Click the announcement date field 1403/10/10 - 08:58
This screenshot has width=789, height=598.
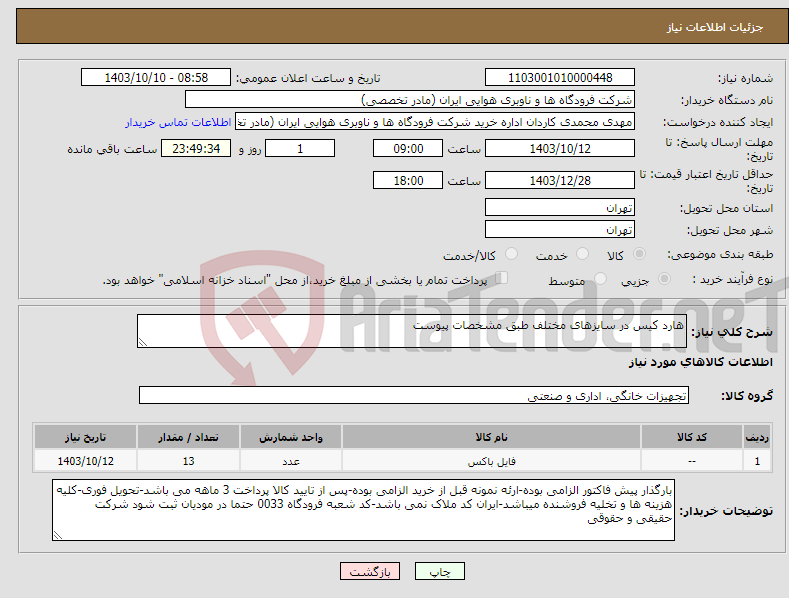point(156,78)
